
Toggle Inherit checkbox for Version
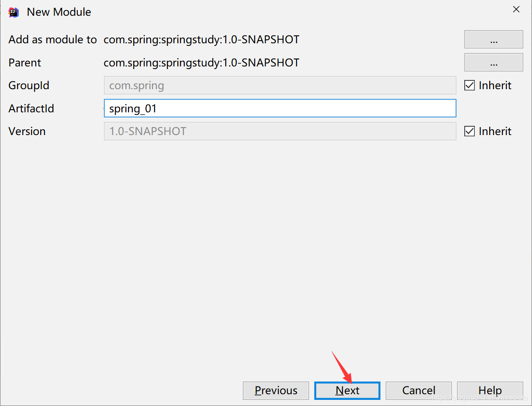coord(470,131)
